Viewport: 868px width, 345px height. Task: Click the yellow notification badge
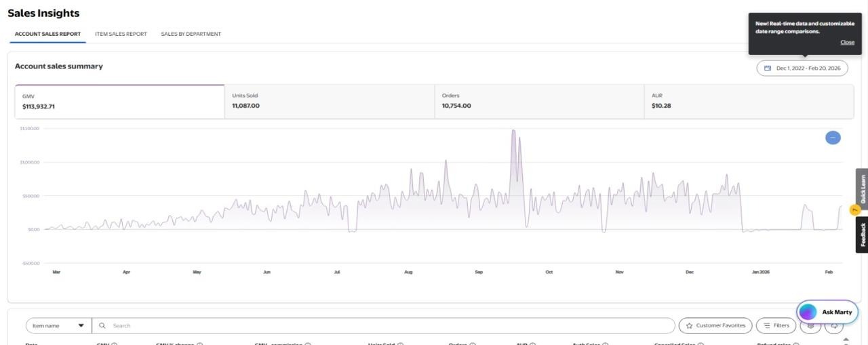[854, 210]
